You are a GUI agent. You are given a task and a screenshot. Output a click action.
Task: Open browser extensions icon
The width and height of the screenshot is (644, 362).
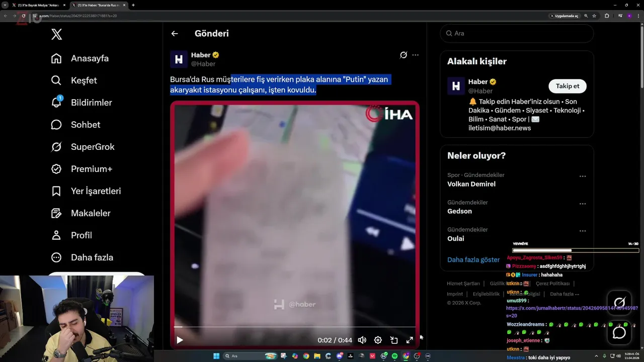(607, 16)
